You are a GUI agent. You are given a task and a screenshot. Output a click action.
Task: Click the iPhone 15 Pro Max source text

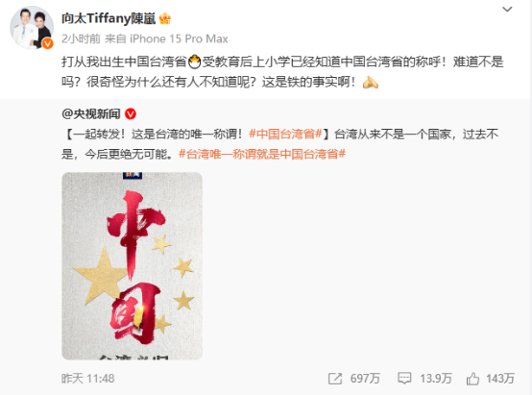pyautogui.click(x=179, y=38)
